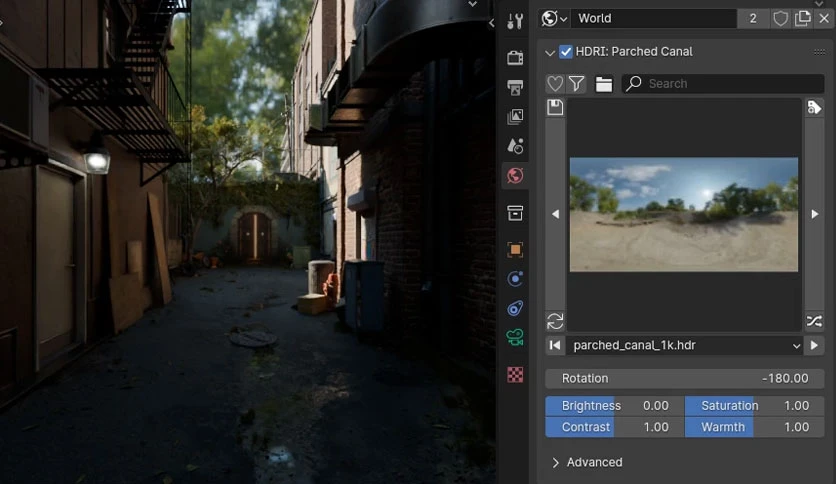Screen dimensions: 836x484
Task: Duplicate the World datablock
Action: (802, 19)
